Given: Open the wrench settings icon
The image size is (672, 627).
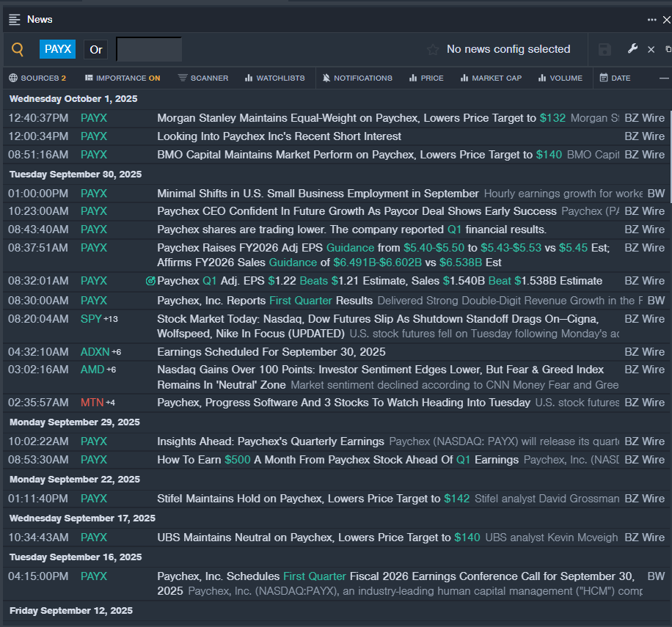Looking at the screenshot, I should click(632, 49).
